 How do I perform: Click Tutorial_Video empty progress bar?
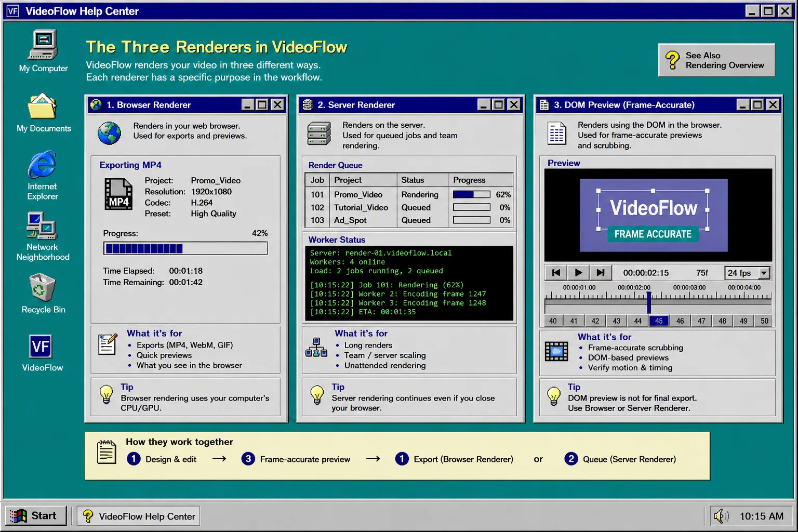point(472,207)
